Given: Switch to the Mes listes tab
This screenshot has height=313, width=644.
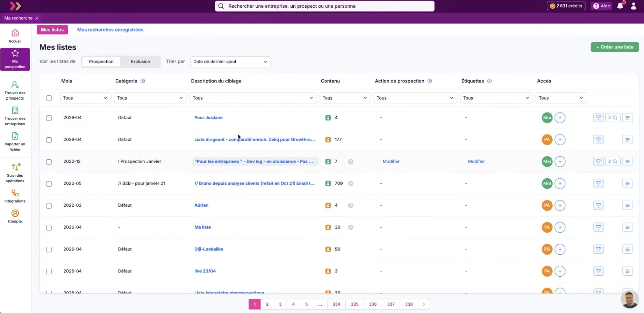Looking at the screenshot, I should pyautogui.click(x=52, y=30).
